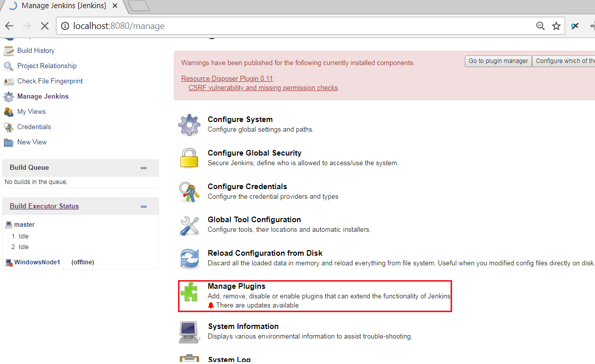Bookmark the page with the star icon
This screenshot has width=595, height=364.
click(x=556, y=25)
